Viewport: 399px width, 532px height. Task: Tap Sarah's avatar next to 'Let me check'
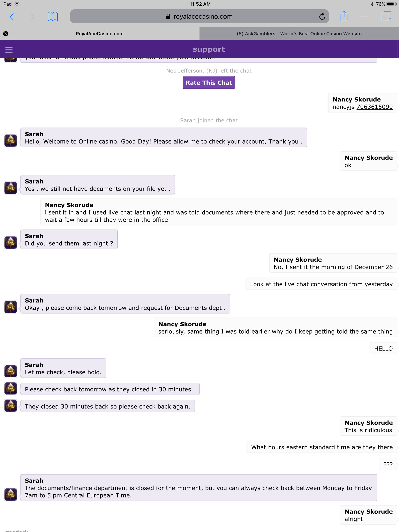pyautogui.click(x=11, y=371)
